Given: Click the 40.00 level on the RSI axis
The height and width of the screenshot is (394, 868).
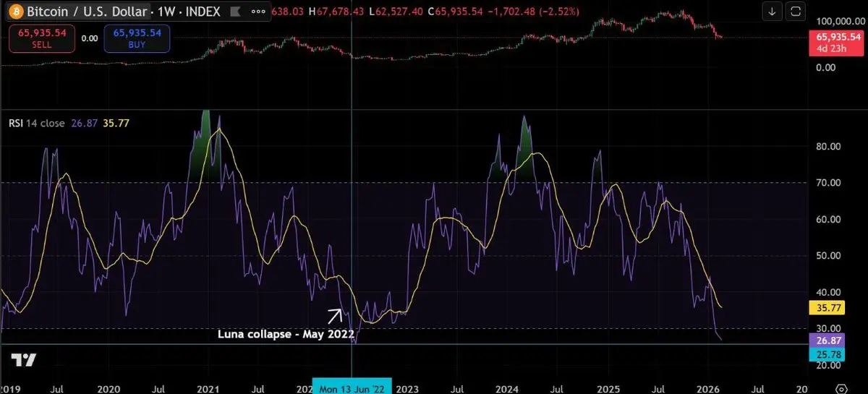Looking at the screenshot, I should click(830, 292).
